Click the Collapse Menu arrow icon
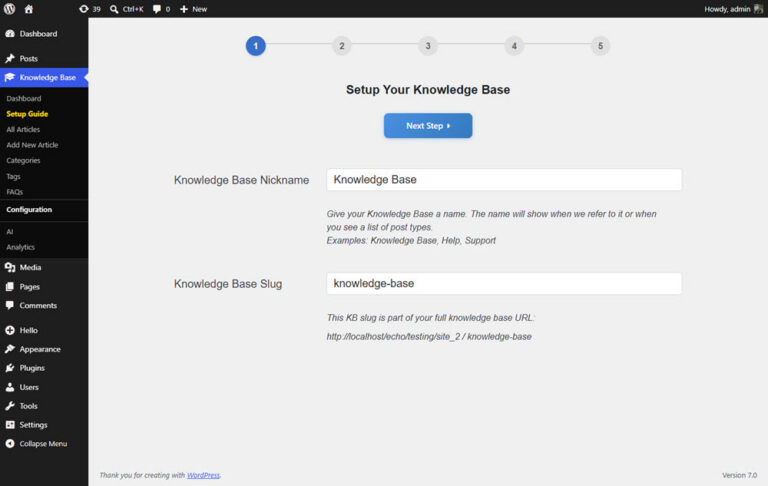The height and width of the screenshot is (486, 768). (x=10, y=443)
